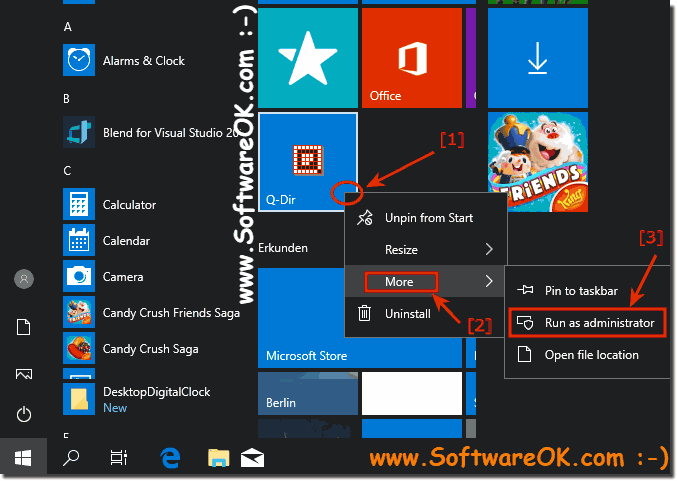Jump to letter B group header

click(x=66, y=99)
